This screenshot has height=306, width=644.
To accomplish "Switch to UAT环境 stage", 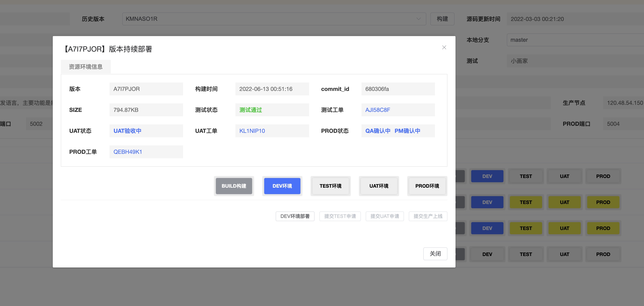I will (x=379, y=186).
